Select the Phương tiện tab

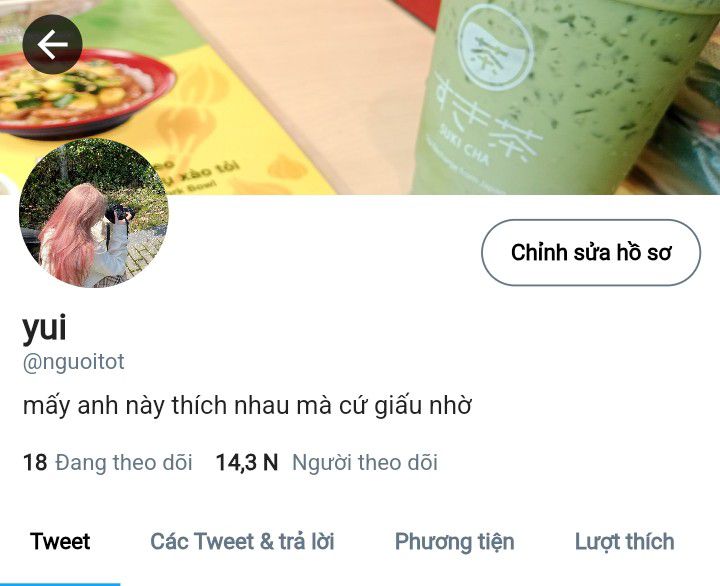pos(455,542)
